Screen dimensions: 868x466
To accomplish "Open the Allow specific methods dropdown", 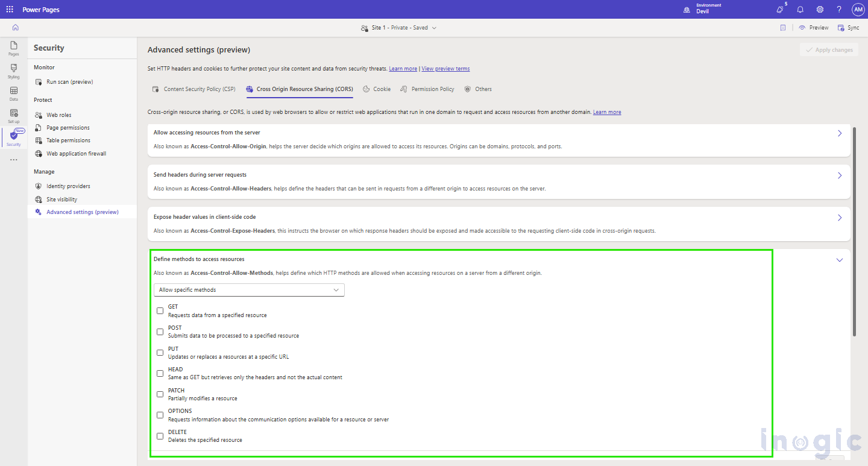I will pos(249,290).
